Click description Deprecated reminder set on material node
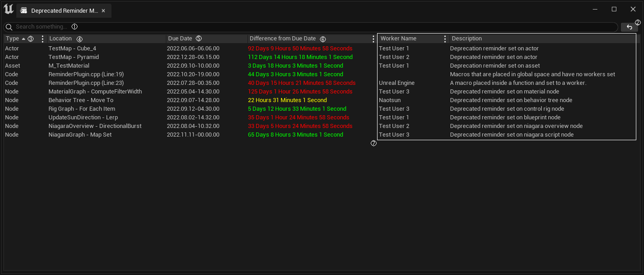Viewport: 644px width, 275px height. (504, 92)
